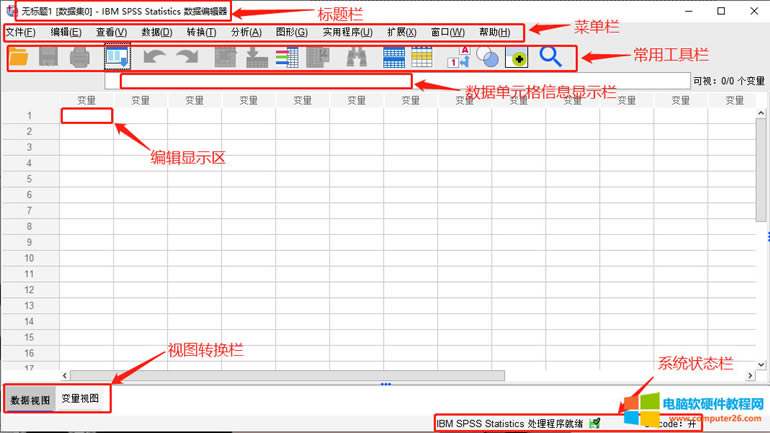Viewport: 770px width, 433px height.
Task: Click the scroll left arrow
Action: [x=65, y=376]
